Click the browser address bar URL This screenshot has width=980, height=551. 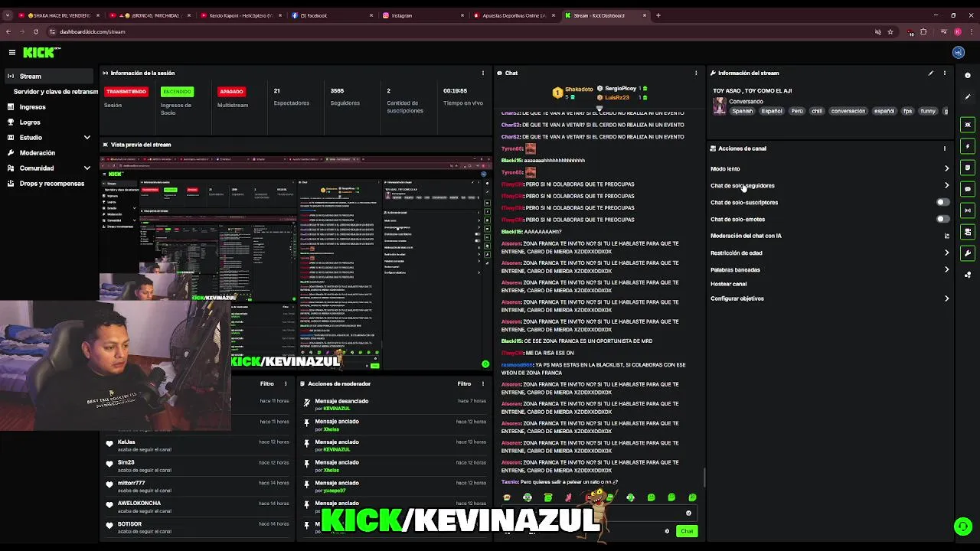(x=93, y=32)
